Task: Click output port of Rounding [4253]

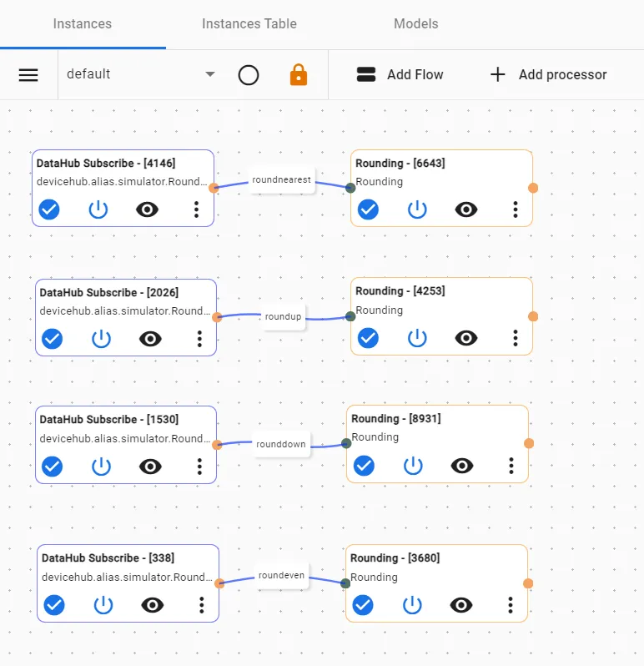Action: click(533, 316)
